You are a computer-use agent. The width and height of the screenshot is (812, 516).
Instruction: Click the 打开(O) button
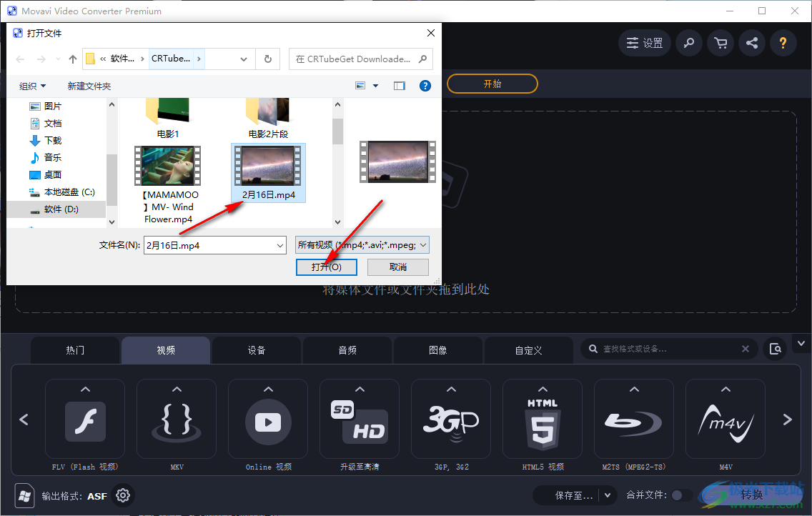pyautogui.click(x=327, y=267)
